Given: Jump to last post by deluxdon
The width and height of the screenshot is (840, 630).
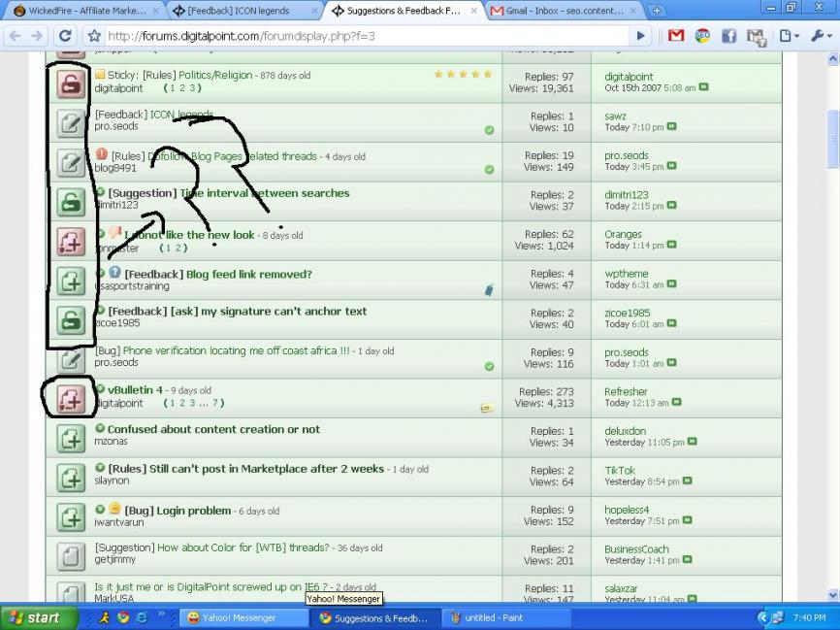Looking at the screenshot, I should 693,442.
